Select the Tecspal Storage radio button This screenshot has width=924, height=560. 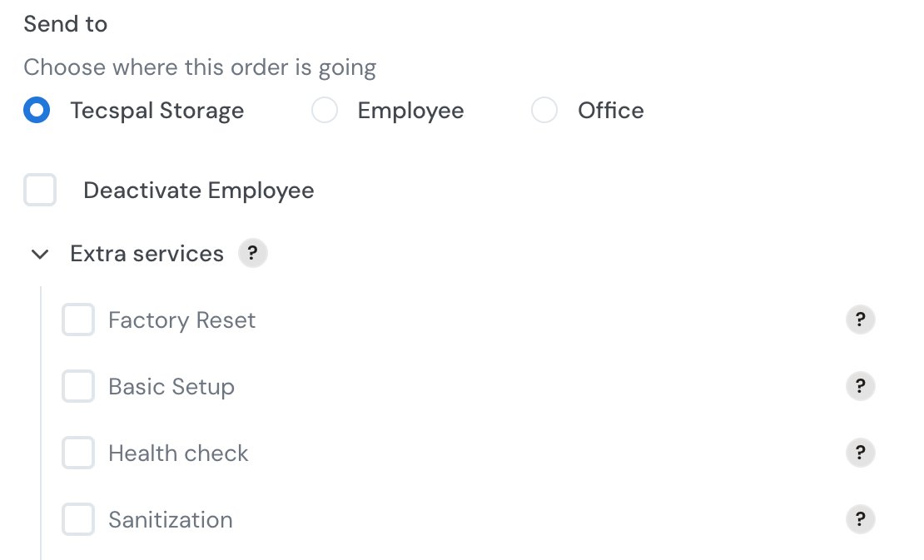[37, 110]
